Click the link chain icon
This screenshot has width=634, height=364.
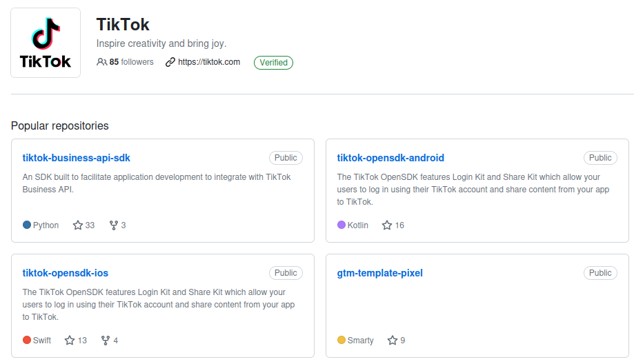(170, 62)
